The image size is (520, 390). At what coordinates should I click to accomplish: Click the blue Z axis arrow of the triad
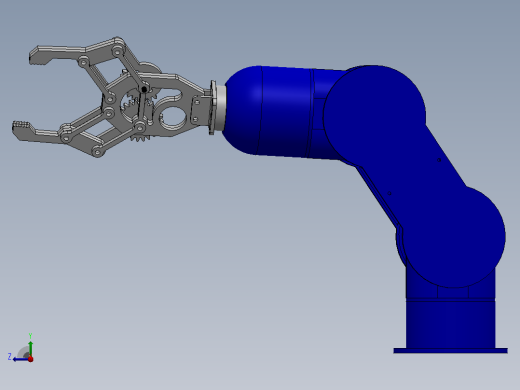[x=21, y=359]
